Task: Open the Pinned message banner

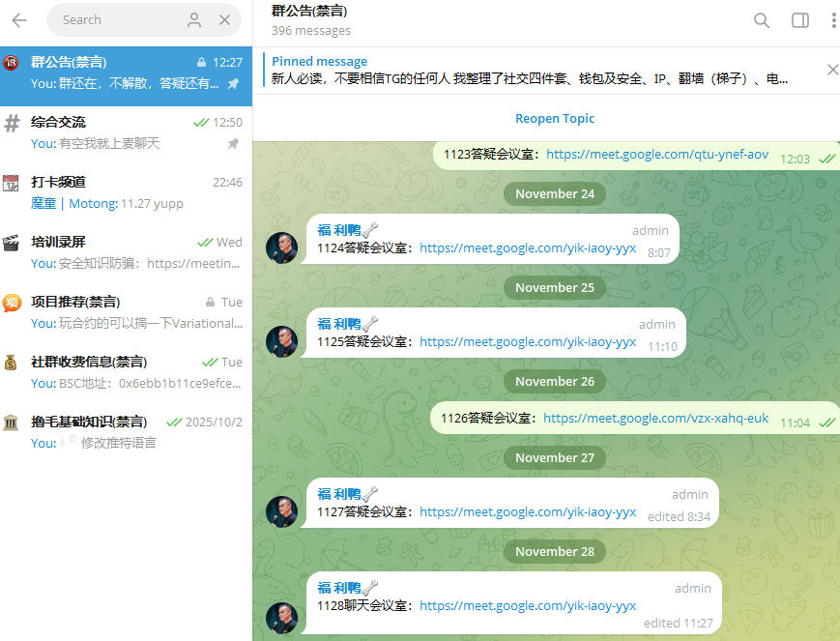Action: 541,71
